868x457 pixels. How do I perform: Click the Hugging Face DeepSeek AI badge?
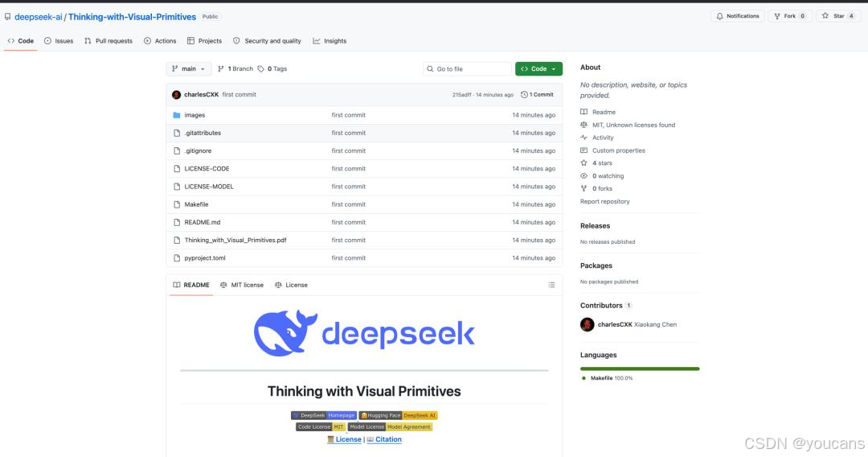(x=398, y=415)
